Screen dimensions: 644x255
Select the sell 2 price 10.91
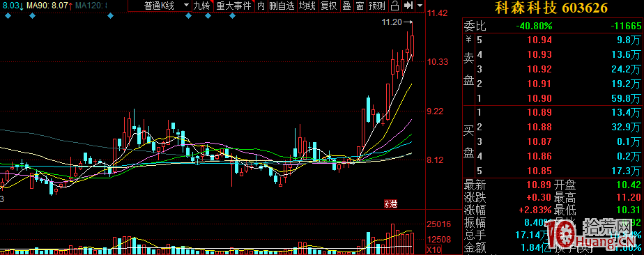(539, 84)
